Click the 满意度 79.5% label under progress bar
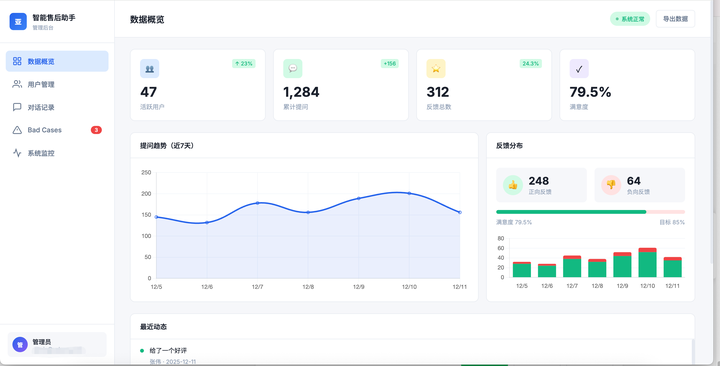 click(x=514, y=222)
